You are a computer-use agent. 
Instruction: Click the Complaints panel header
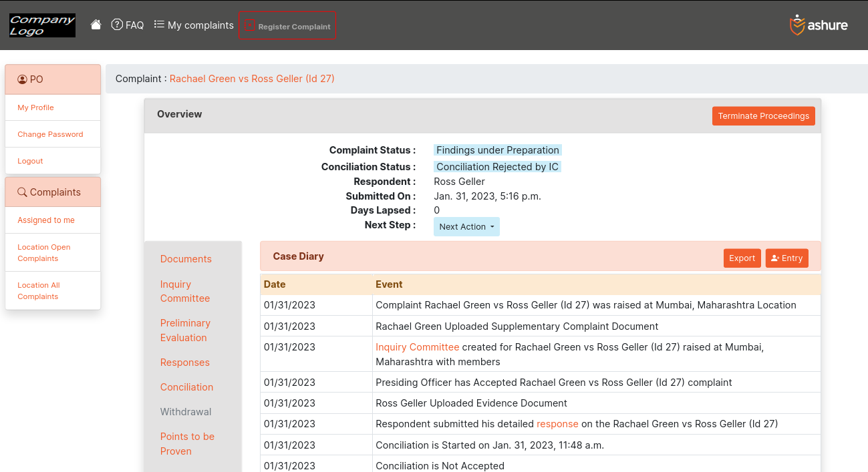click(53, 192)
